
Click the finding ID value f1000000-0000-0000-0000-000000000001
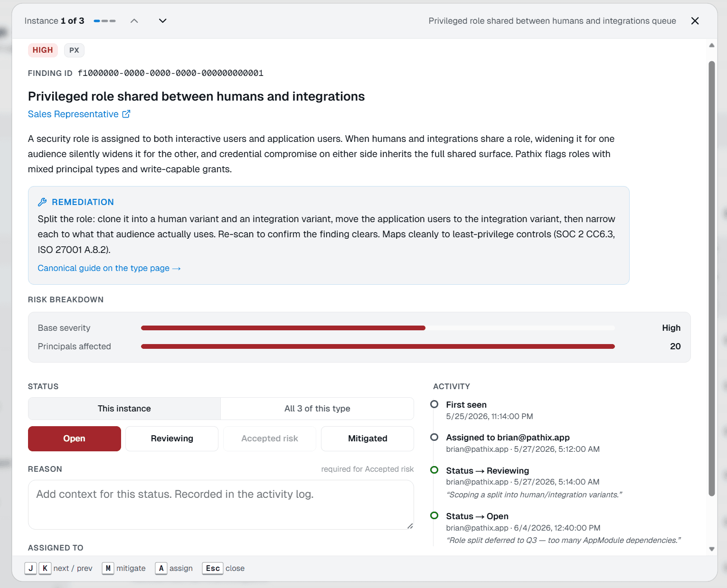point(170,73)
